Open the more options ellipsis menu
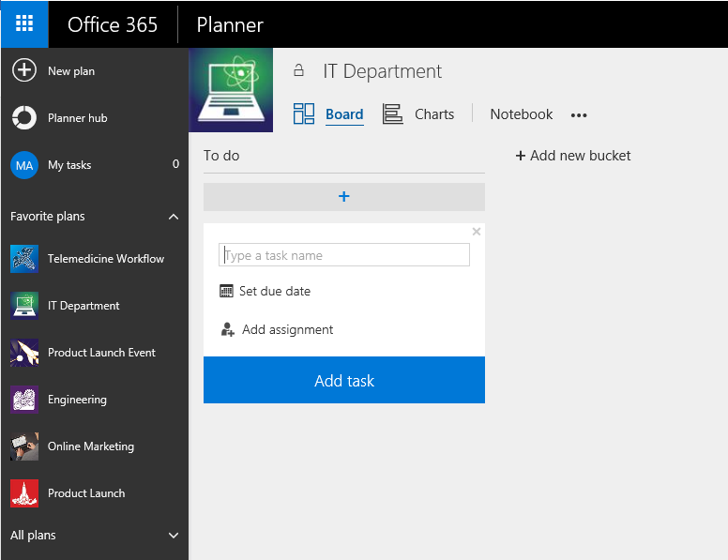 pos(579,115)
